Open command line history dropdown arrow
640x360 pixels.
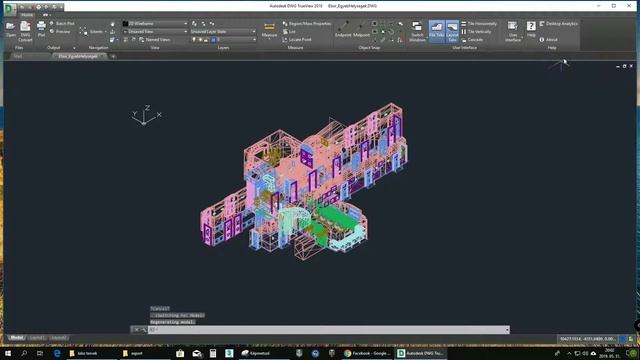507,330
